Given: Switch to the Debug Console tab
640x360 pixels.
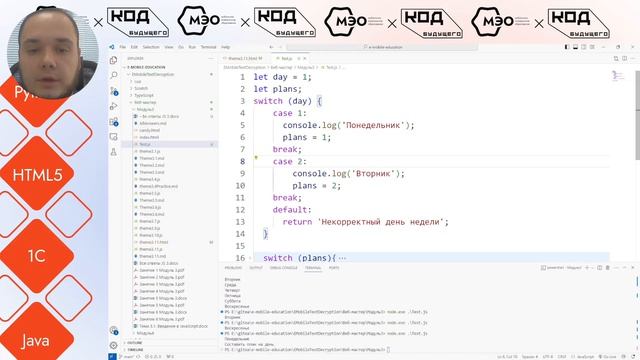Looking at the screenshot, I should click(x=283, y=268).
